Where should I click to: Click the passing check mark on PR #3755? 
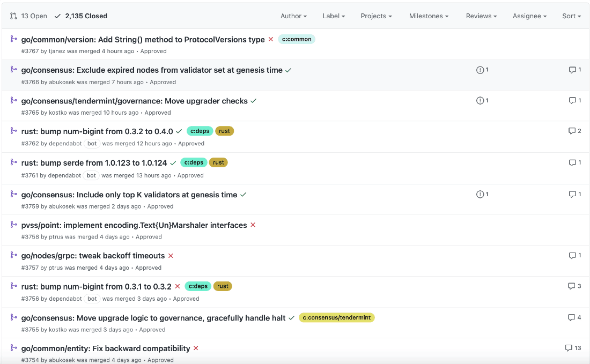[291, 318]
